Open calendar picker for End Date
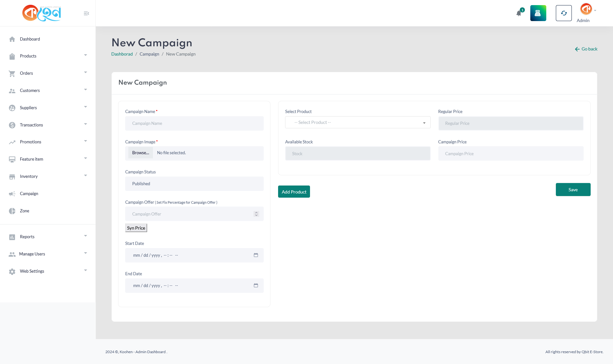 (x=256, y=285)
